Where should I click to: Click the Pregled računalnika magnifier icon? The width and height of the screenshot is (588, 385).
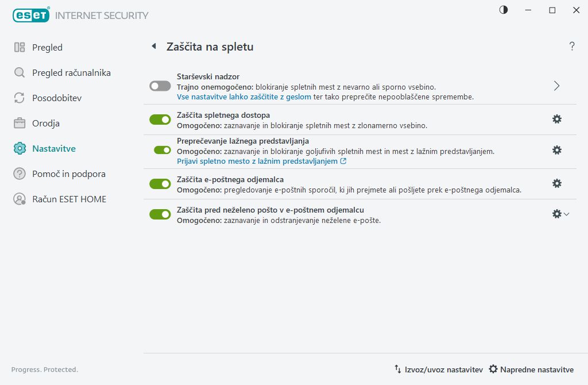click(x=20, y=73)
